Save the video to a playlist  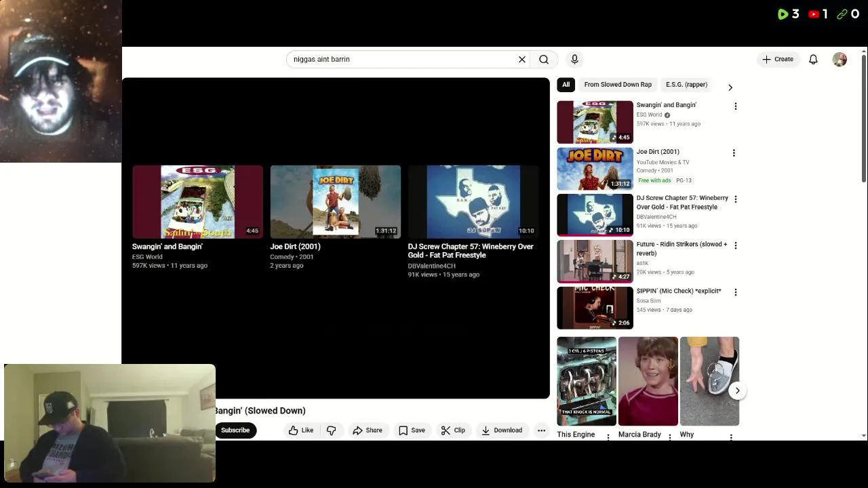[412, 430]
